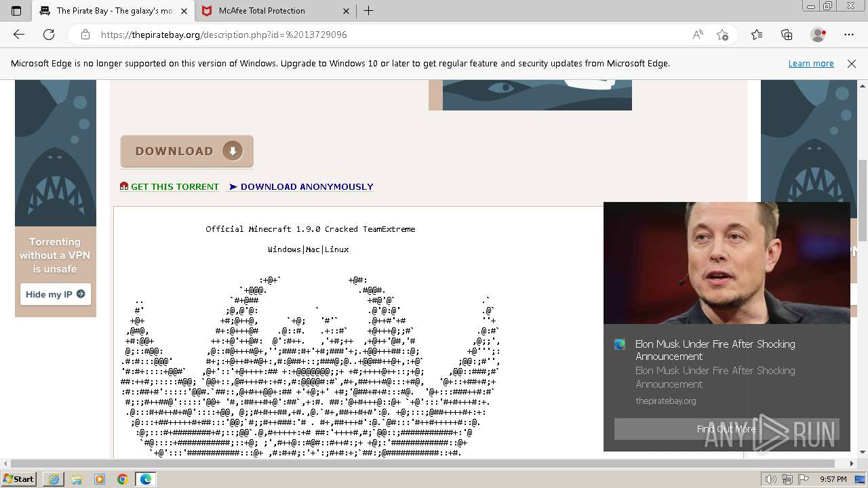
Task: Click the taskbar clock 9:57 PM
Action: [833, 479]
